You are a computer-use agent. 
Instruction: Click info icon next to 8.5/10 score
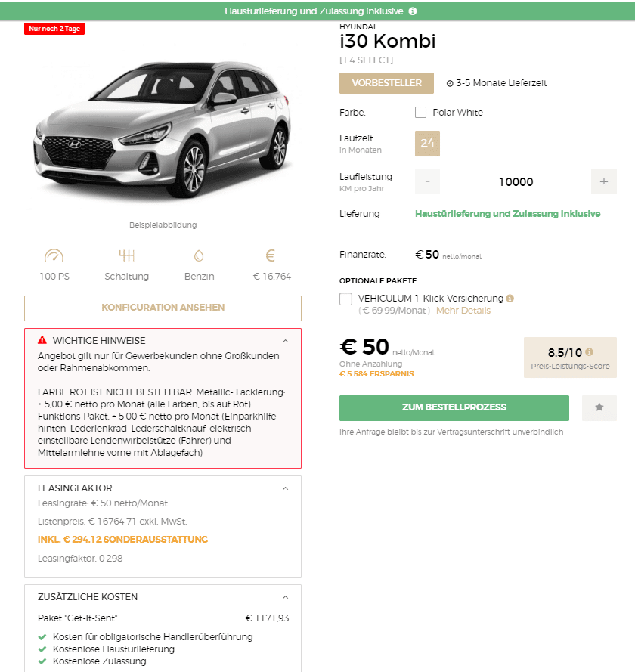[x=590, y=351]
